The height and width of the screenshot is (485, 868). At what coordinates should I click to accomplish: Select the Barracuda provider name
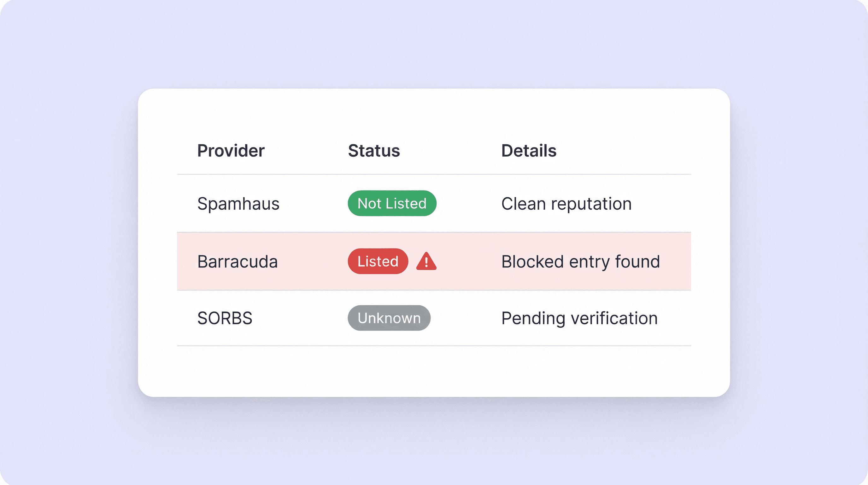pyautogui.click(x=238, y=262)
